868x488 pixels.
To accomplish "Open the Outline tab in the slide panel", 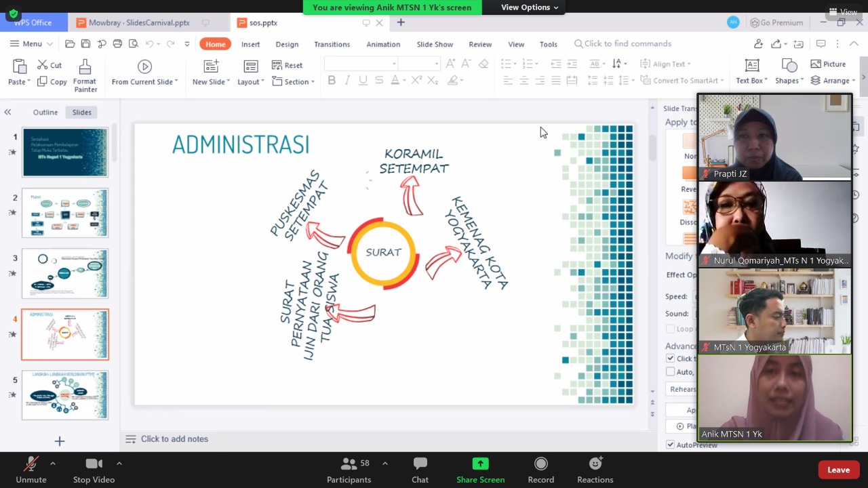I will click(45, 113).
